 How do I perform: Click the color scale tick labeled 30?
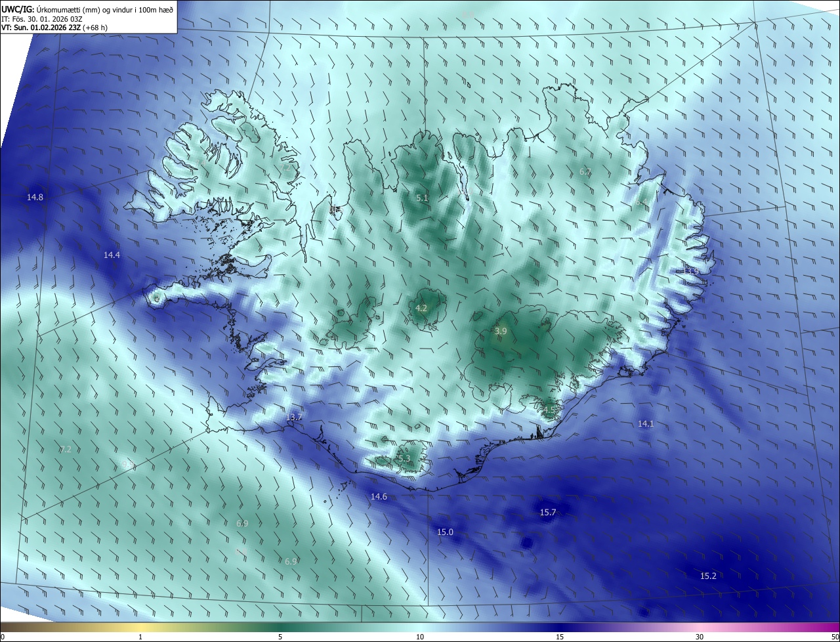(700, 637)
